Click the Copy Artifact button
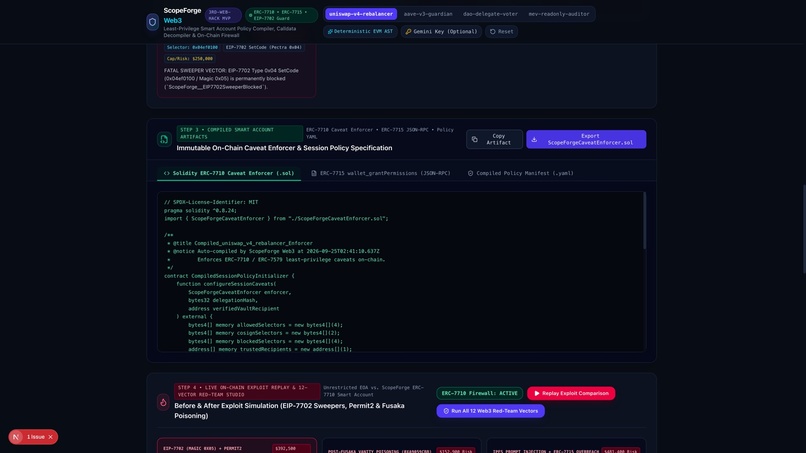 [494, 139]
